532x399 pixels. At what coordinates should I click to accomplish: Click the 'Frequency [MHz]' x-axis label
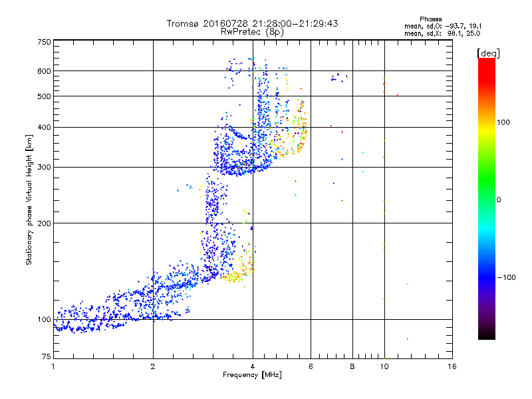click(x=252, y=375)
